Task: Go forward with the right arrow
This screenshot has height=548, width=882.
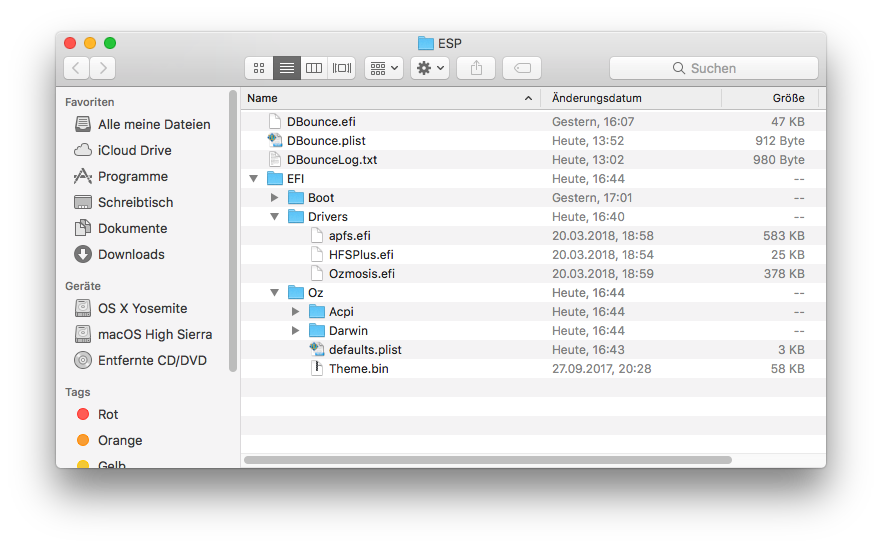Action: tap(103, 68)
